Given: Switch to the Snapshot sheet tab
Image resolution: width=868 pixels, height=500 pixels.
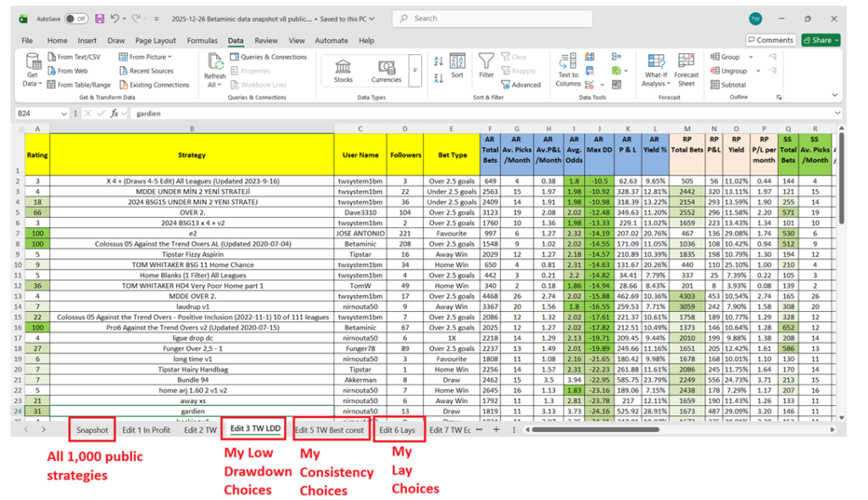Looking at the screenshot, I should 92,430.
